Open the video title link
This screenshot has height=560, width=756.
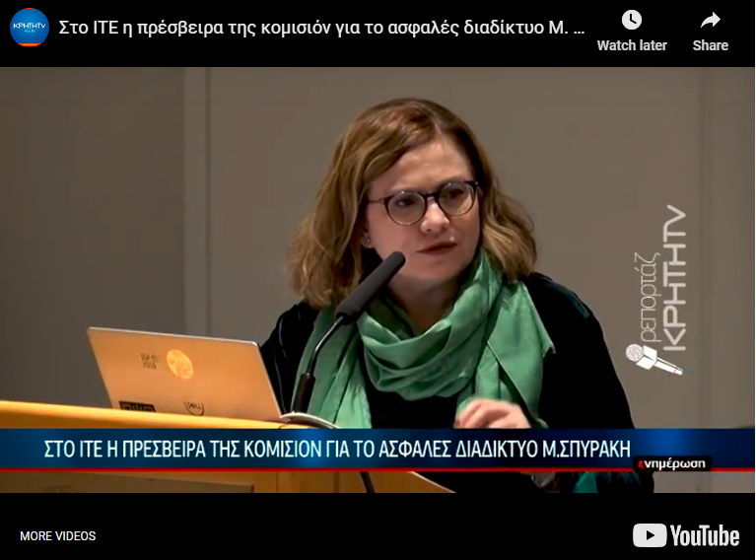pos(321,28)
